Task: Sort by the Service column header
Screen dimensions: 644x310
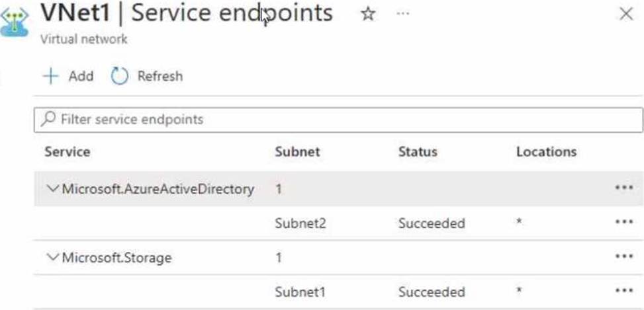Action: tap(67, 152)
